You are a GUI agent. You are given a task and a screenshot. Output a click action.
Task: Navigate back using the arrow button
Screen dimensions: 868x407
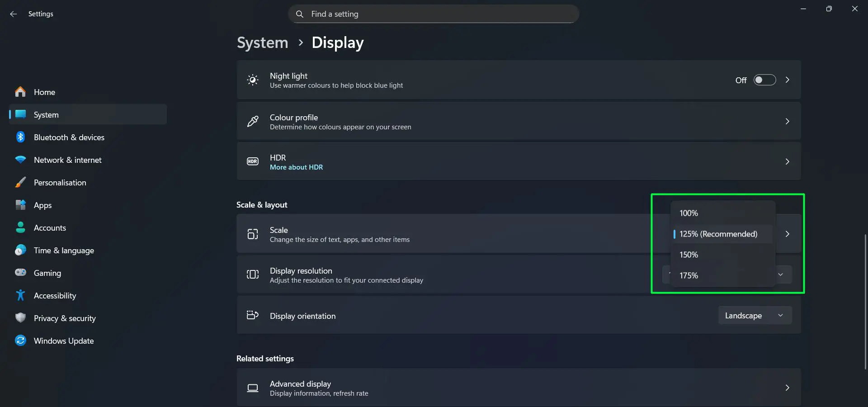pyautogui.click(x=13, y=14)
